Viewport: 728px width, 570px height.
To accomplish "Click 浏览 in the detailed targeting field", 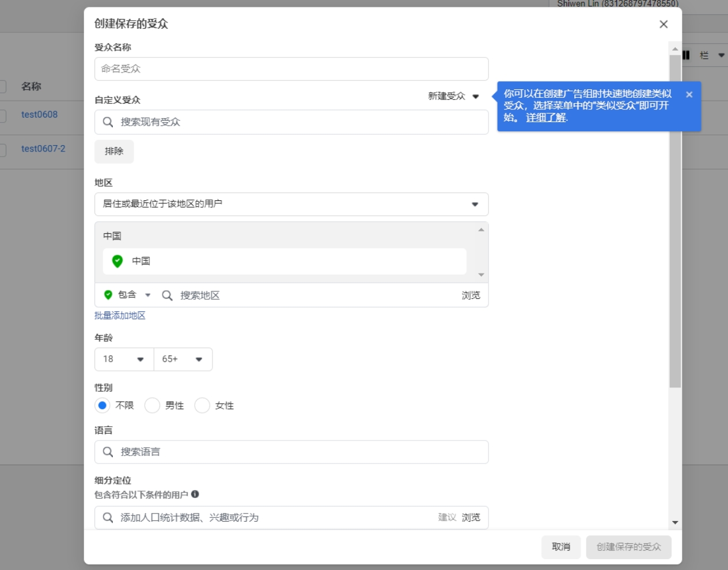I will tap(471, 518).
